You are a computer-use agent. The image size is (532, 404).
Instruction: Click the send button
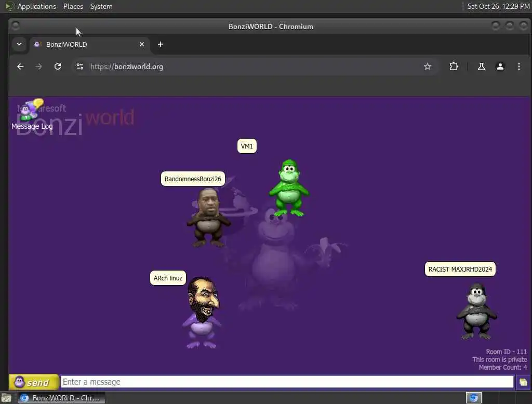coord(34,382)
